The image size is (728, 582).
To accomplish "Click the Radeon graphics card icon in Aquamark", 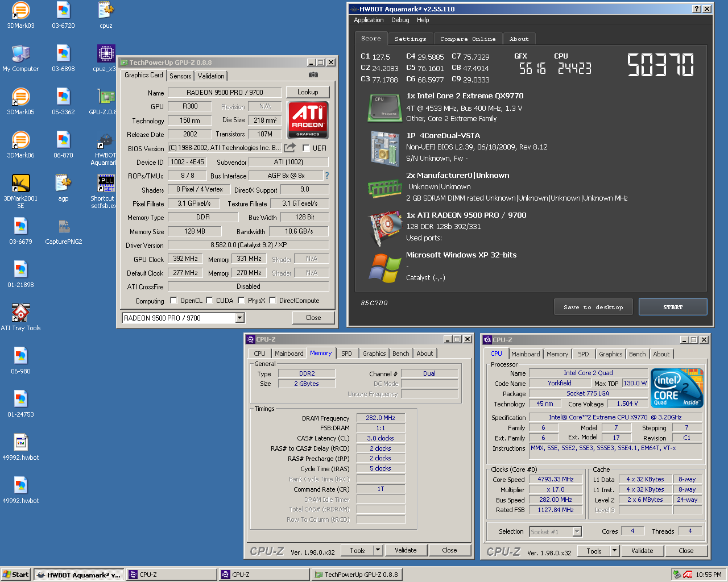I will coord(385,228).
